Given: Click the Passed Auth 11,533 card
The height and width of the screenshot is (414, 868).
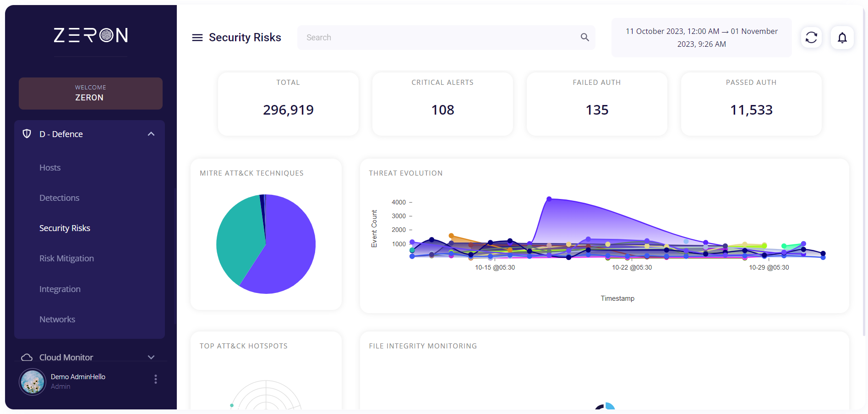Looking at the screenshot, I should click(x=751, y=104).
